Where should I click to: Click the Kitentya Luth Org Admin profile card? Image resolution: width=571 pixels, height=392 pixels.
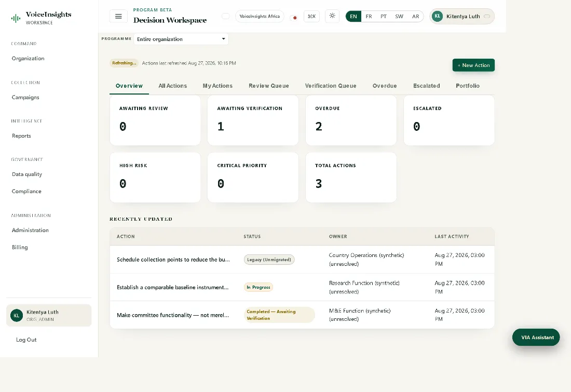[49, 316]
